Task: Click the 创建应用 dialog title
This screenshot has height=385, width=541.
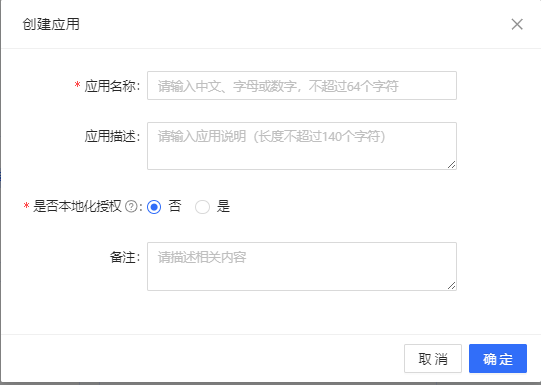Action: point(51,24)
